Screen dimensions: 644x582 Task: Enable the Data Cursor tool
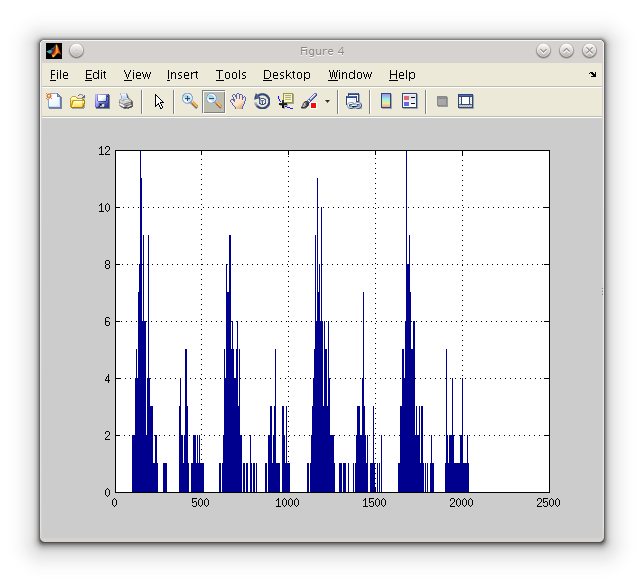[286, 101]
